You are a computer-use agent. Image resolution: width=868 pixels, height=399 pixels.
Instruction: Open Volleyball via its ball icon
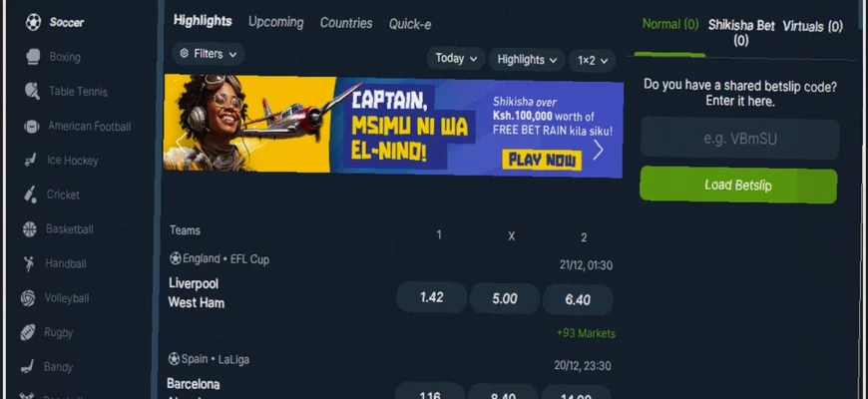click(28, 297)
